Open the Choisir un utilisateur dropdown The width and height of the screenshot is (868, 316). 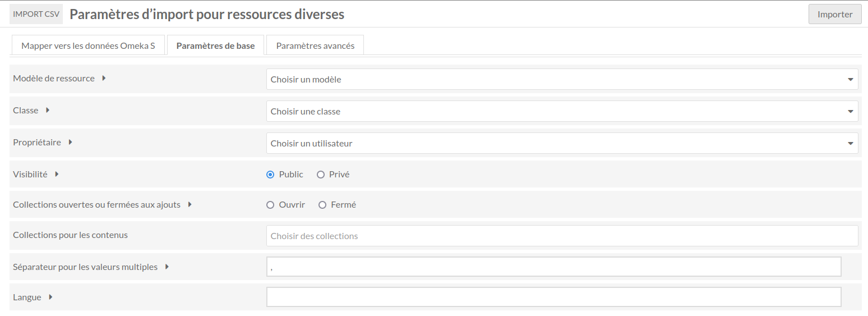562,143
